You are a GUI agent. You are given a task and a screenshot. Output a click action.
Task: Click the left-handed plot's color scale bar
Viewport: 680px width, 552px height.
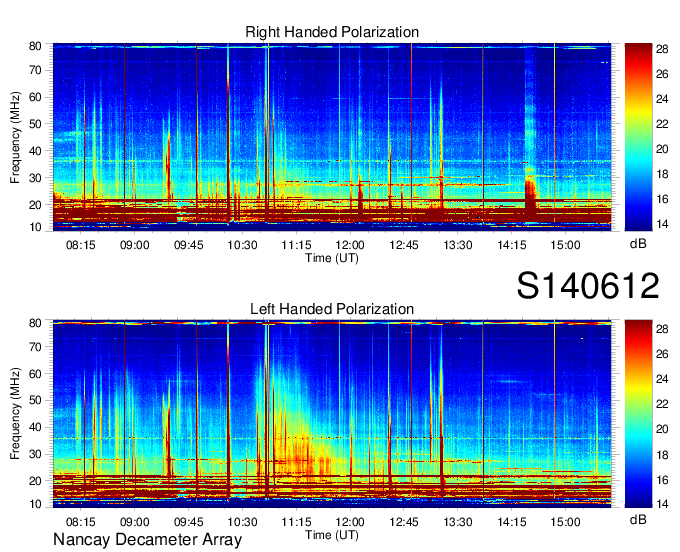638,414
